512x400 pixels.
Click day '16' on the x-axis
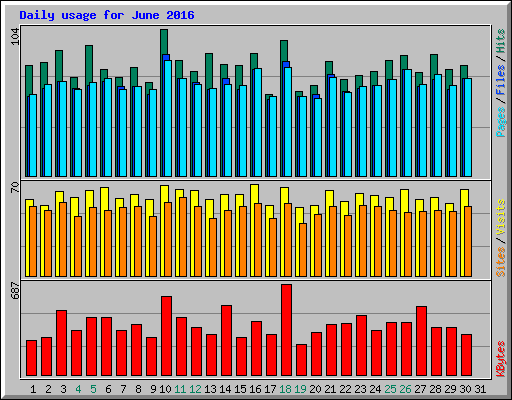[x=255, y=389]
